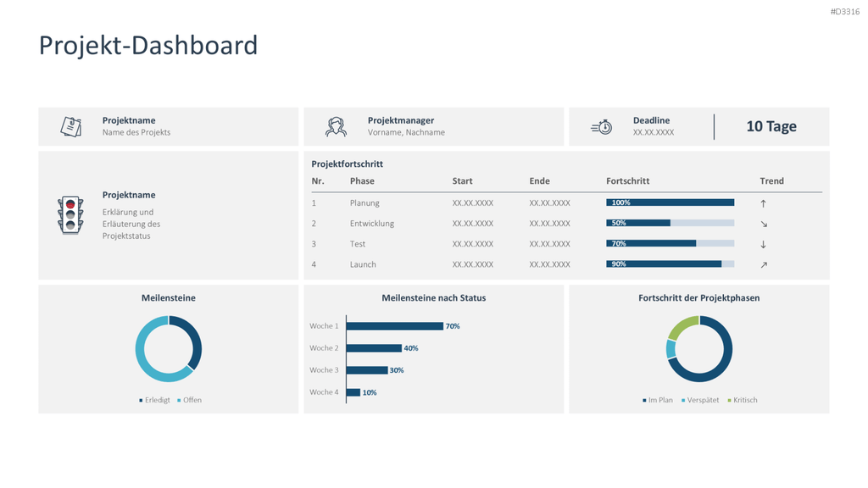Click the Woche 1 axis label
This screenshot has width=868, height=488.
pos(324,326)
